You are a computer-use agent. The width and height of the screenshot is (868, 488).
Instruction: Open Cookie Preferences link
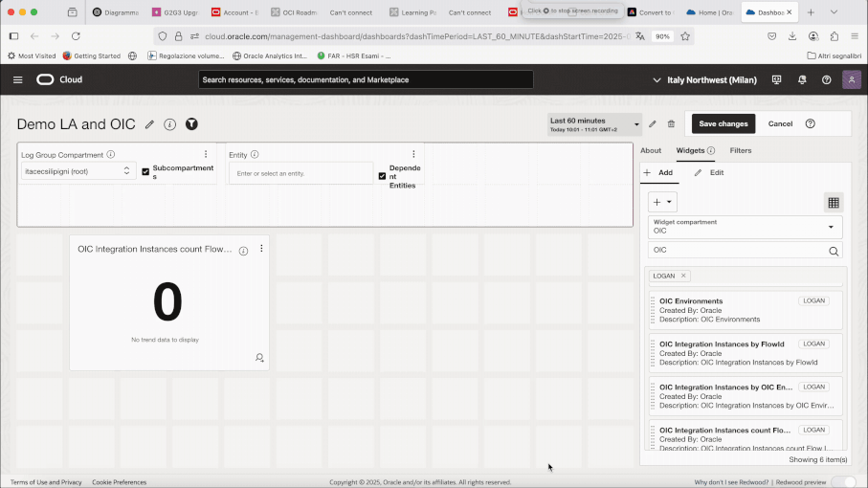tap(119, 482)
